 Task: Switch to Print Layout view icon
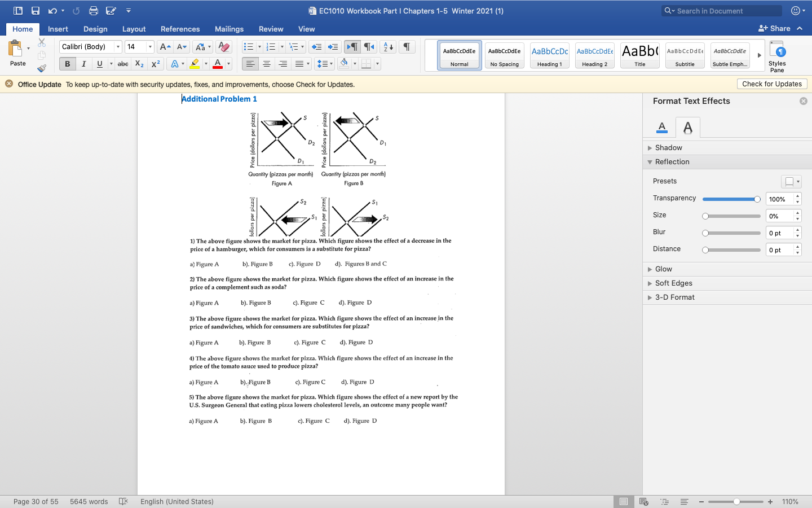tap(624, 501)
